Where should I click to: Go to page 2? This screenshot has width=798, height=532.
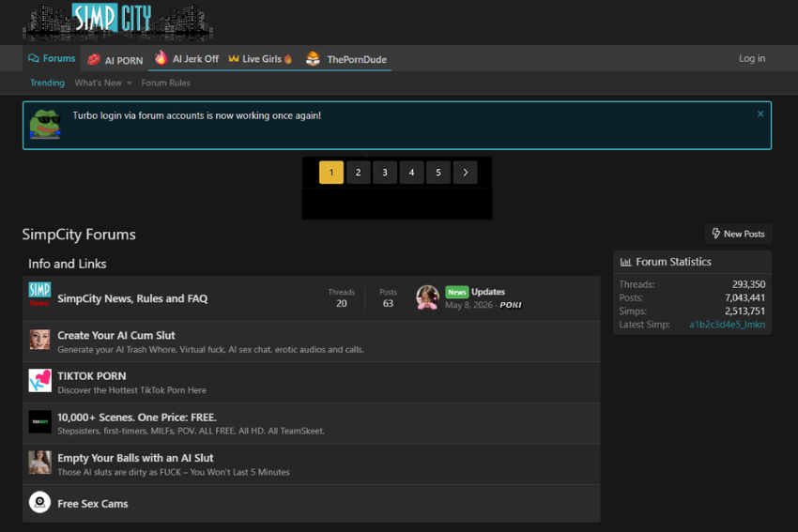(x=359, y=173)
